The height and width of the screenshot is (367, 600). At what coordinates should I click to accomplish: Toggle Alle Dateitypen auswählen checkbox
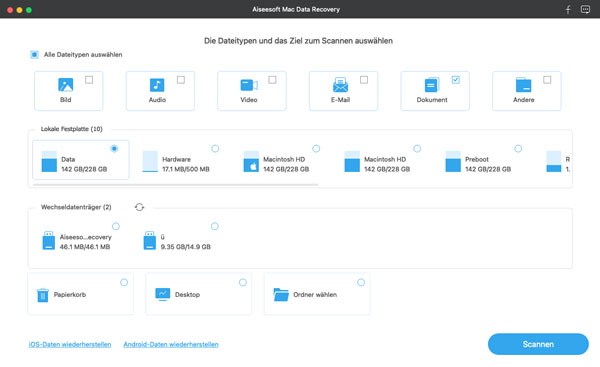[34, 55]
